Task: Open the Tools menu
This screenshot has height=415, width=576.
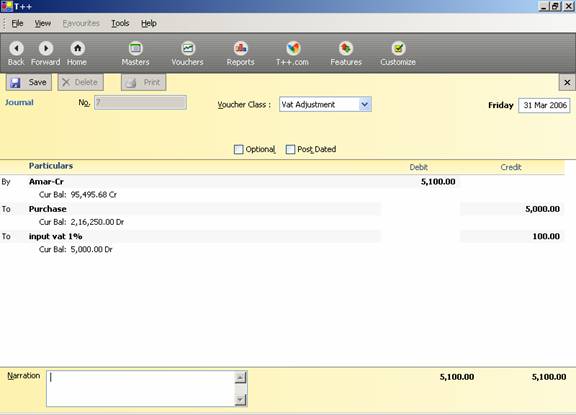Action: (120, 24)
